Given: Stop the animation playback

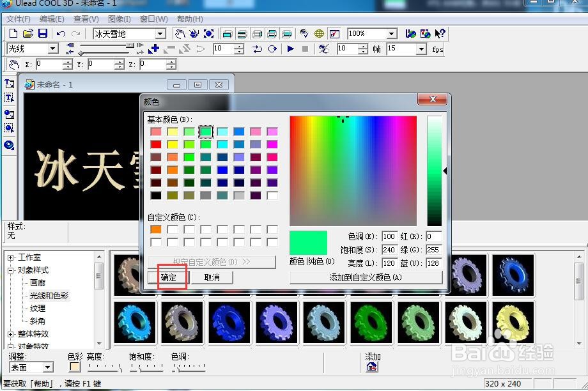Looking at the screenshot, I should point(305,49).
